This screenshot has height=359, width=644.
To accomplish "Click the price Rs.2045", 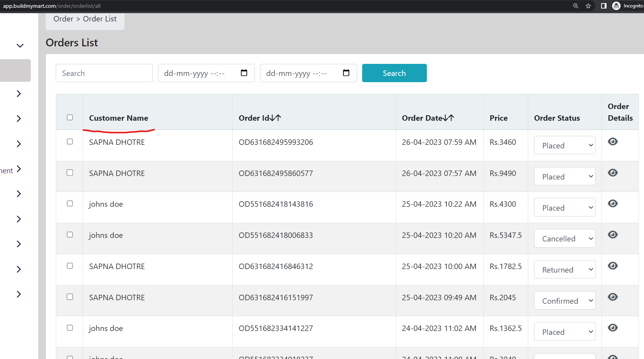I will 503,297.
